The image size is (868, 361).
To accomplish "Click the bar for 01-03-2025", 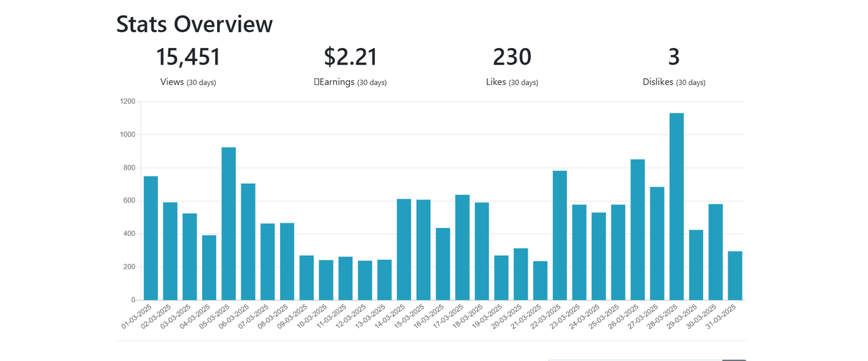I will (151, 238).
